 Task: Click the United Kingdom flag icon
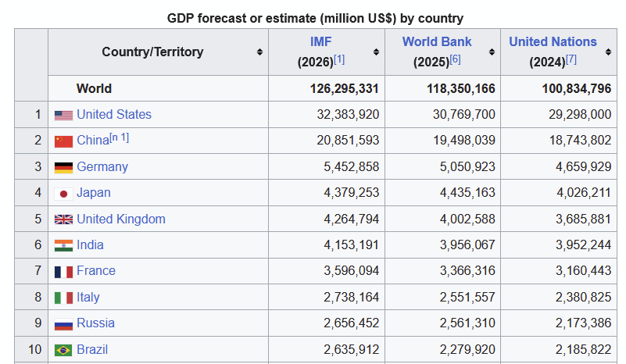[63, 219]
